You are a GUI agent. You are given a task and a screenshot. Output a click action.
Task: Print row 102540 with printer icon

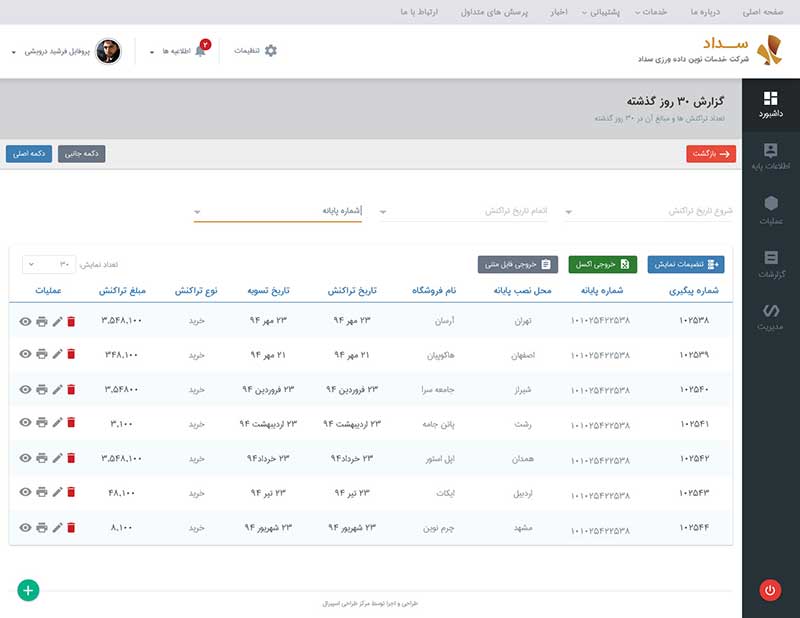coord(42,389)
